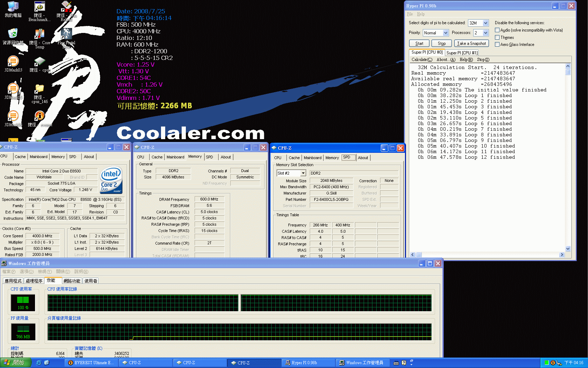Switch to Hyper PI 0.98b taskbar button

308,363
